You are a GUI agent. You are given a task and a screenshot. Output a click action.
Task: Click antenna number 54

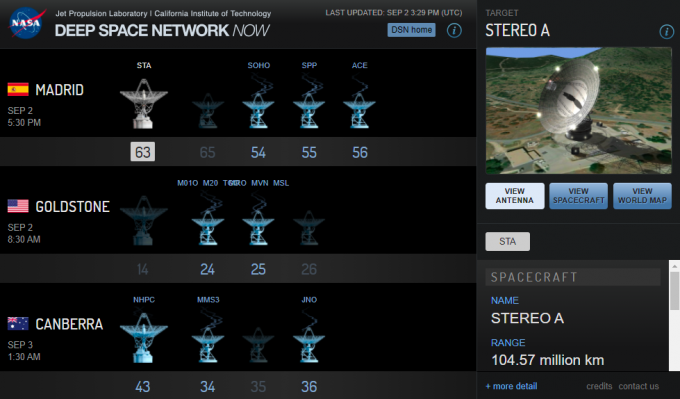258,153
